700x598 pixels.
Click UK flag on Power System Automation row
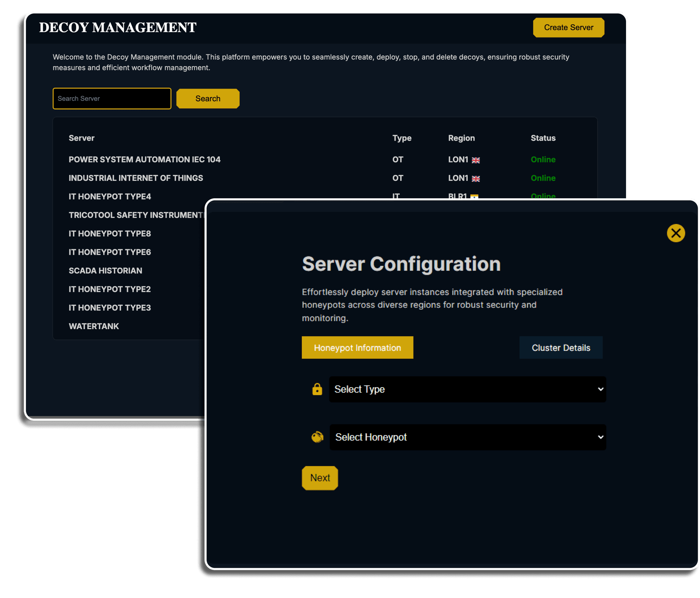click(476, 160)
